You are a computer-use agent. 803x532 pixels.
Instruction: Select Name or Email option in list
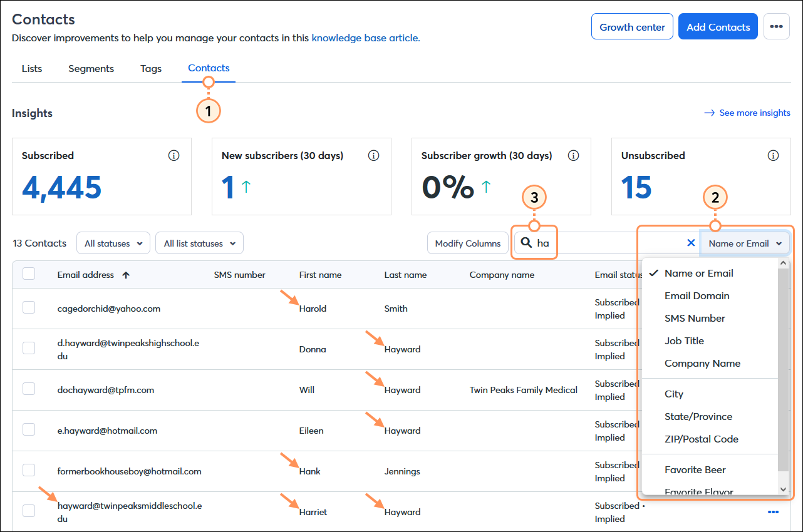(710, 273)
